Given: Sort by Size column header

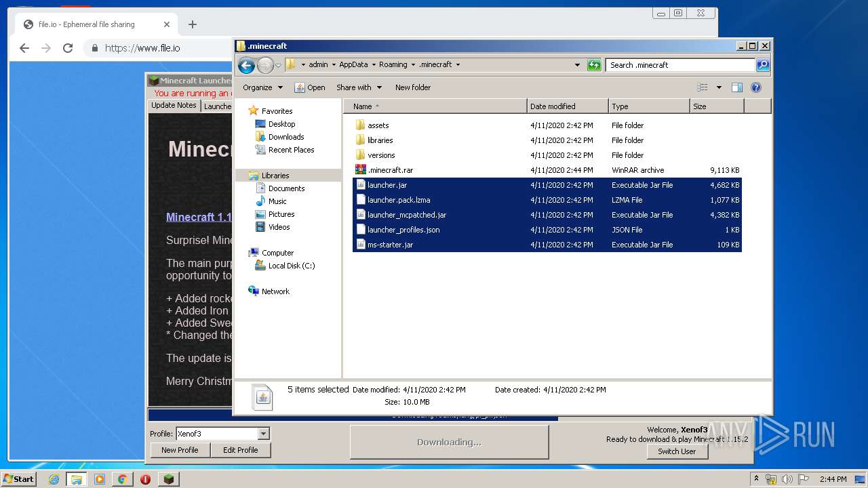Looking at the screenshot, I should 717,106.
